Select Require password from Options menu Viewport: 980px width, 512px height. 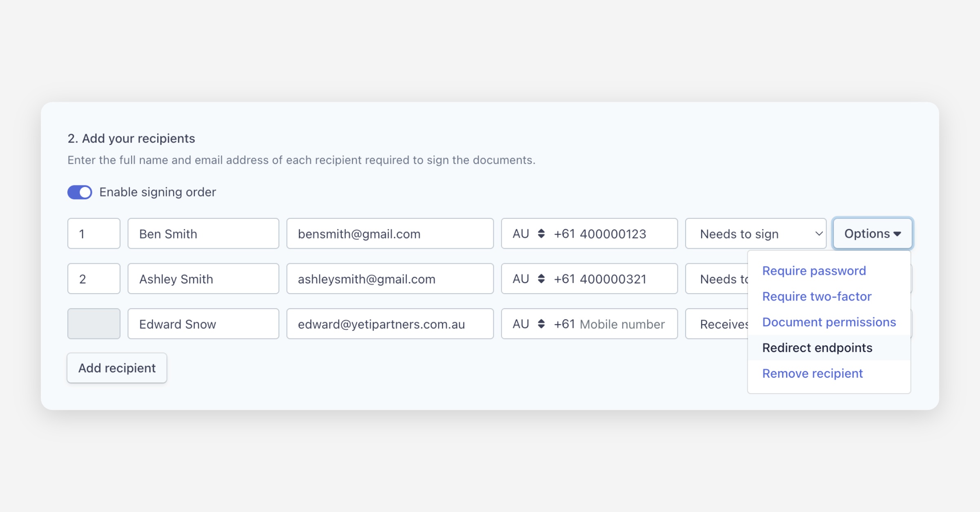click(814, 271)
